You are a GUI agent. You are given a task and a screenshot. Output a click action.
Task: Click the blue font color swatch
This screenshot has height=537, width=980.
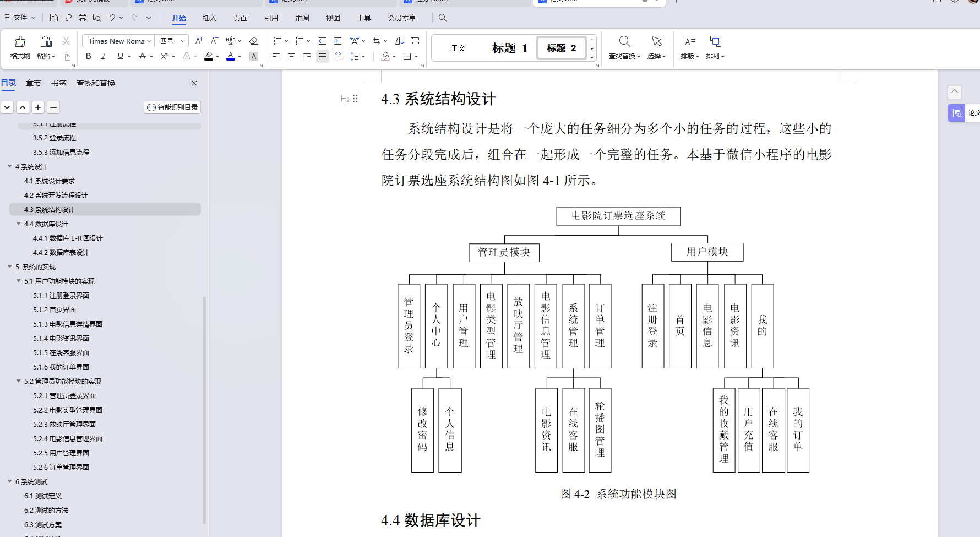(231, 56)
